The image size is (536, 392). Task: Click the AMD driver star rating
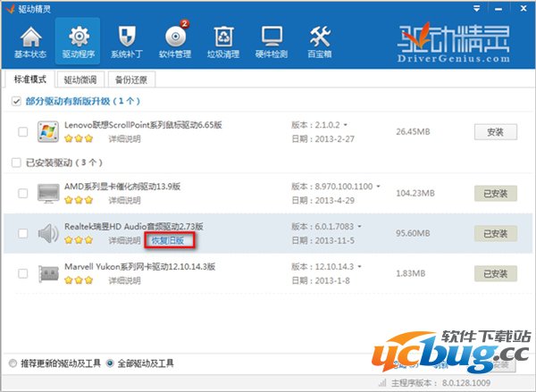click(79, 200)
